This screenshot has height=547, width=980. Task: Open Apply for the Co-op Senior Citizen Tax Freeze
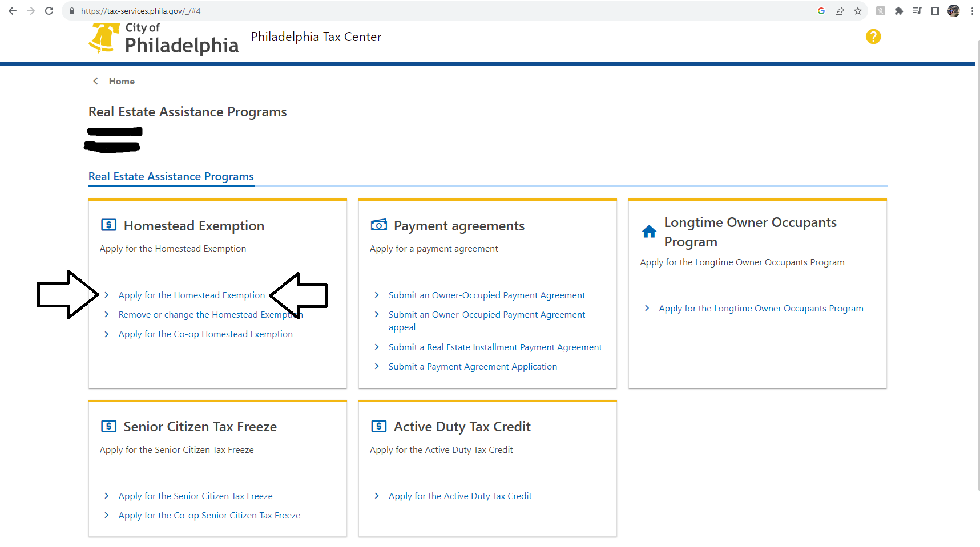point(209,516)
